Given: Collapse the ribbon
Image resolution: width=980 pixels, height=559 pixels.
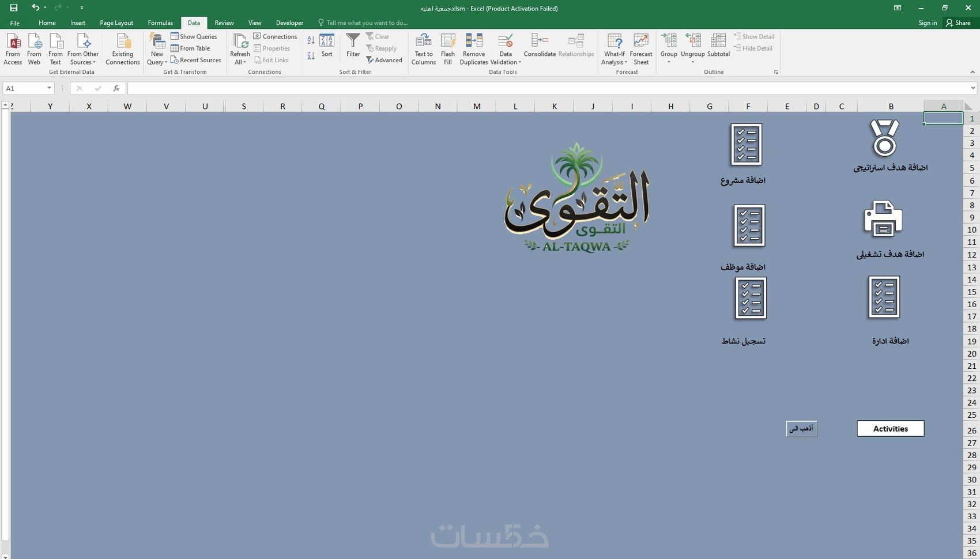Looking at the screenshot, I should pos(973,72).
